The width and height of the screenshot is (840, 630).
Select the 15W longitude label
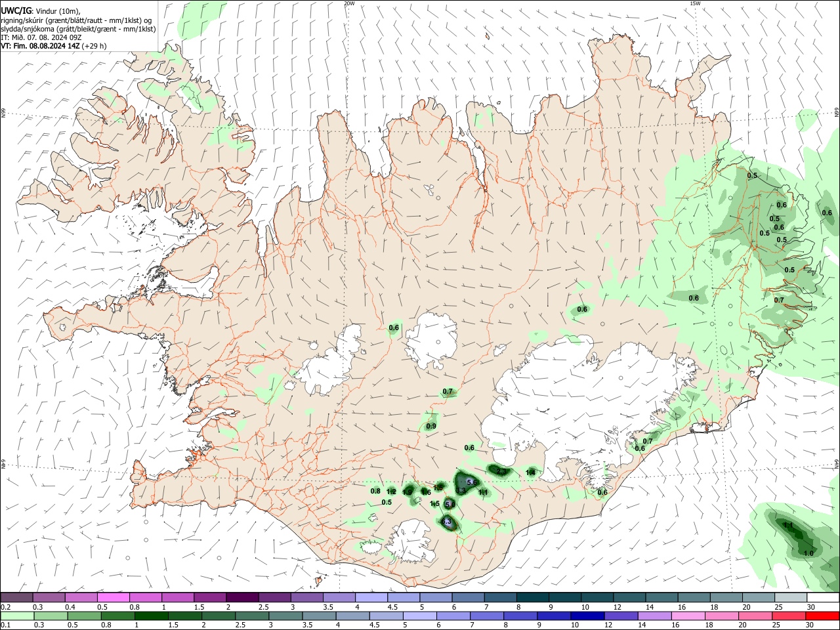tap(695, 3)
